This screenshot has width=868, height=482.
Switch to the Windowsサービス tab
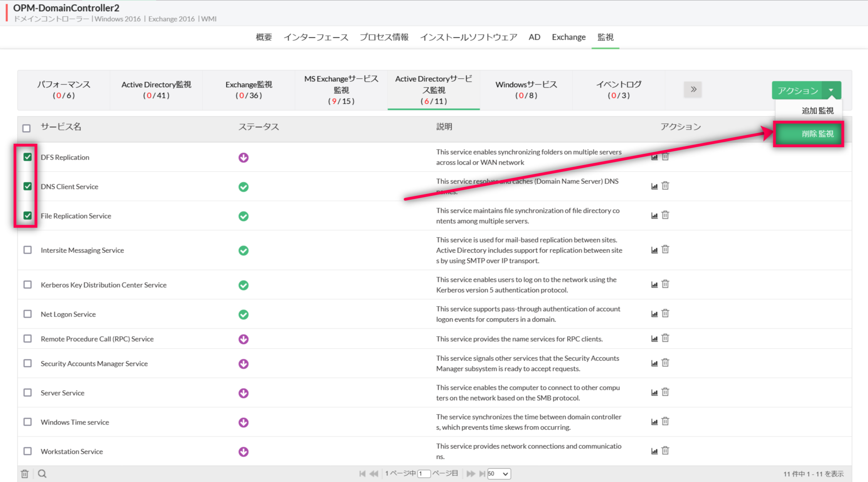526,89
